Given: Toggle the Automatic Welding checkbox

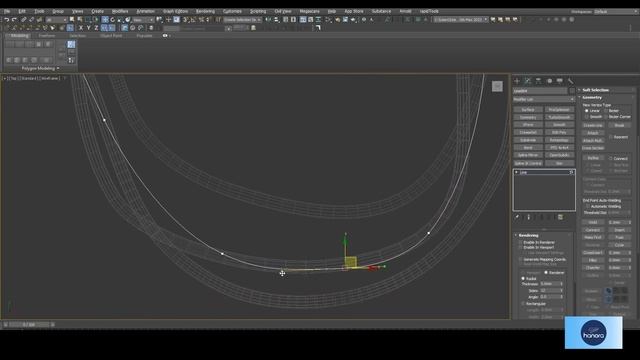Looking at the screenshot, I should point(588,207).
